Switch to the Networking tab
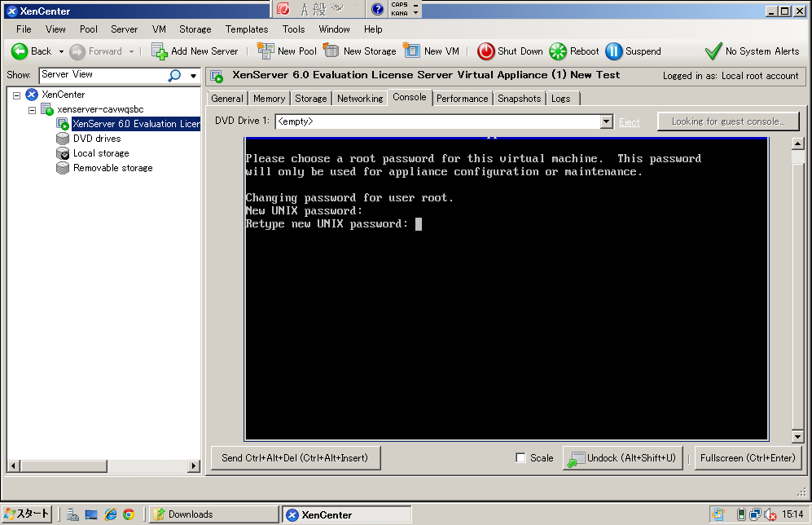 click(360, 99)
